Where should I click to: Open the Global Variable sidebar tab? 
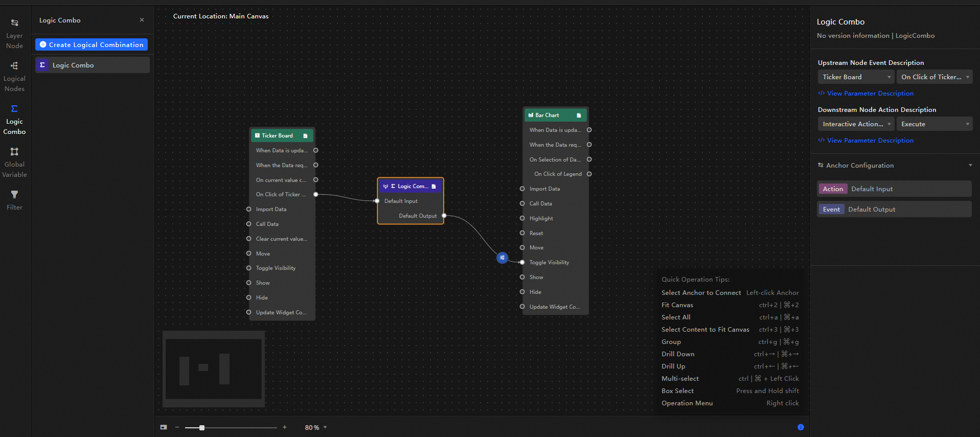click(x=14, y=163)
